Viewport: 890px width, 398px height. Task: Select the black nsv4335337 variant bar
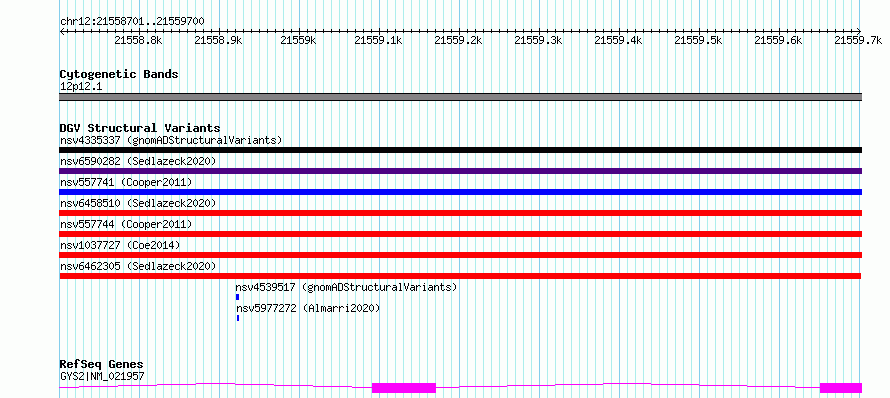tap(461, 150)
